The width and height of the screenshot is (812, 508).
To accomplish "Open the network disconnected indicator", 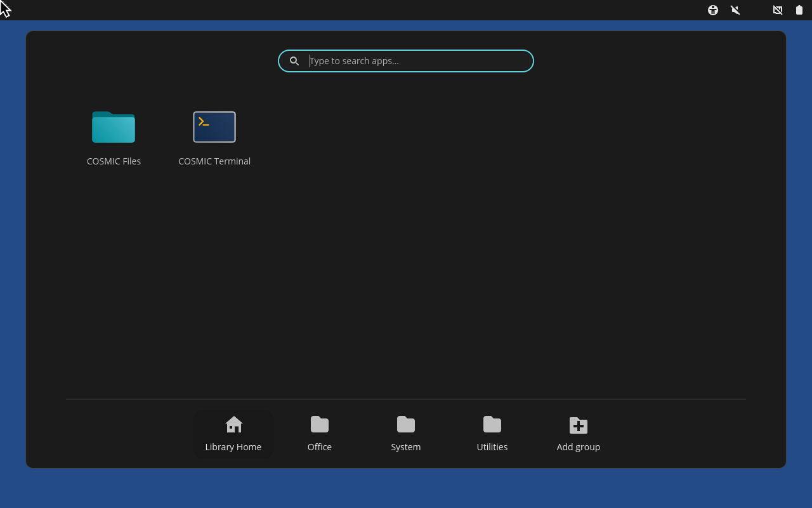I will click(778, 10).
